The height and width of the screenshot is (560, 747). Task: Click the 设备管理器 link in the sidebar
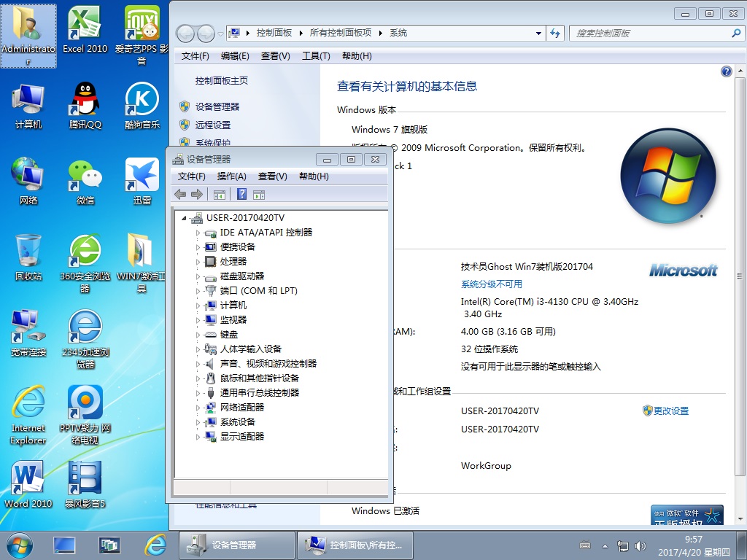[x=217, y=106]
